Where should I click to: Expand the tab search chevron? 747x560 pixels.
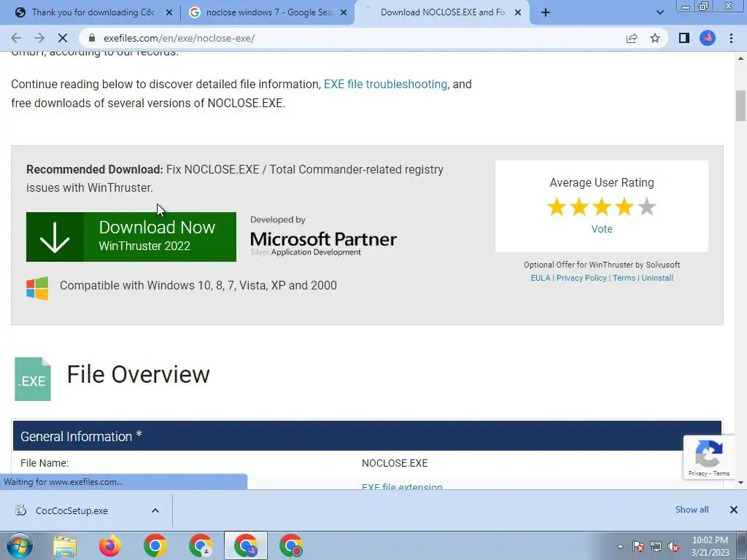pos(659,13)
